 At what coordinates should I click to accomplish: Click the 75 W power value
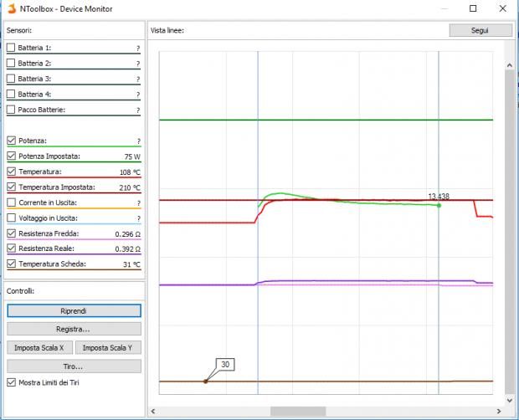tap(132, 156)
